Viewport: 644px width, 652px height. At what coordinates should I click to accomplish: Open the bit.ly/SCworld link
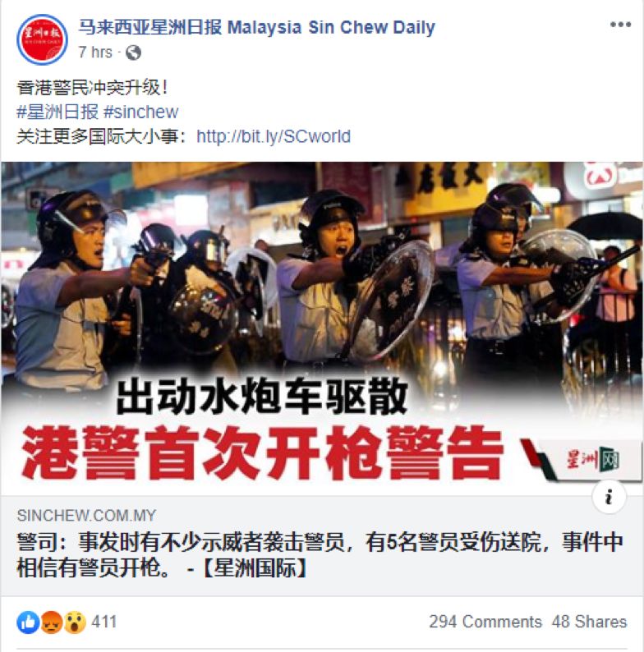274,136
